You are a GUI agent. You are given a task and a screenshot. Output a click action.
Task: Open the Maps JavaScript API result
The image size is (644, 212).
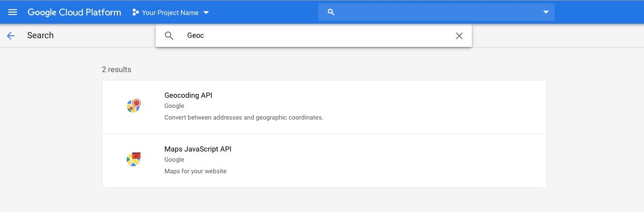tap(324, 161)
